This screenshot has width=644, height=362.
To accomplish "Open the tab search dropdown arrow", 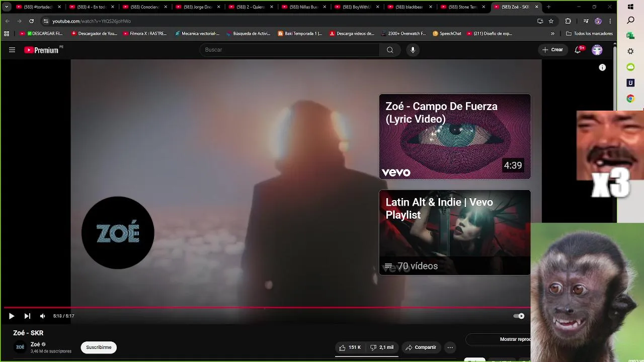I will (6, 7).
